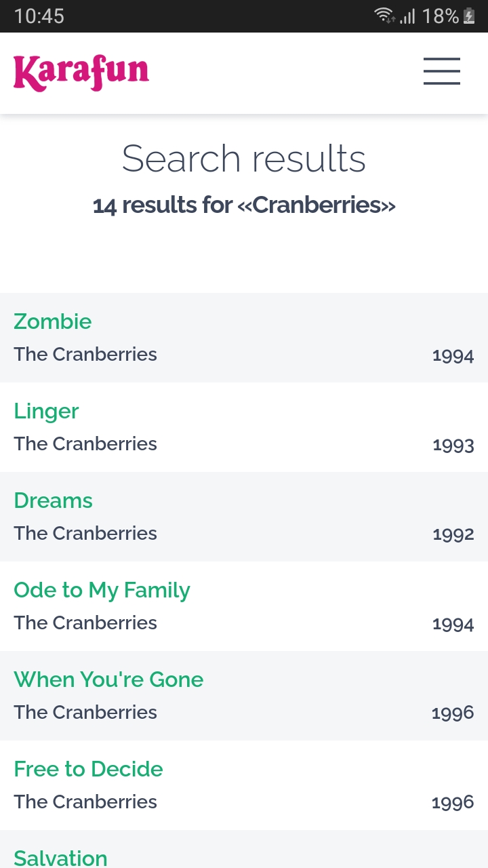Select the Dreams song title
Viewport: 488px width, 868px height.
pos(53,500)
